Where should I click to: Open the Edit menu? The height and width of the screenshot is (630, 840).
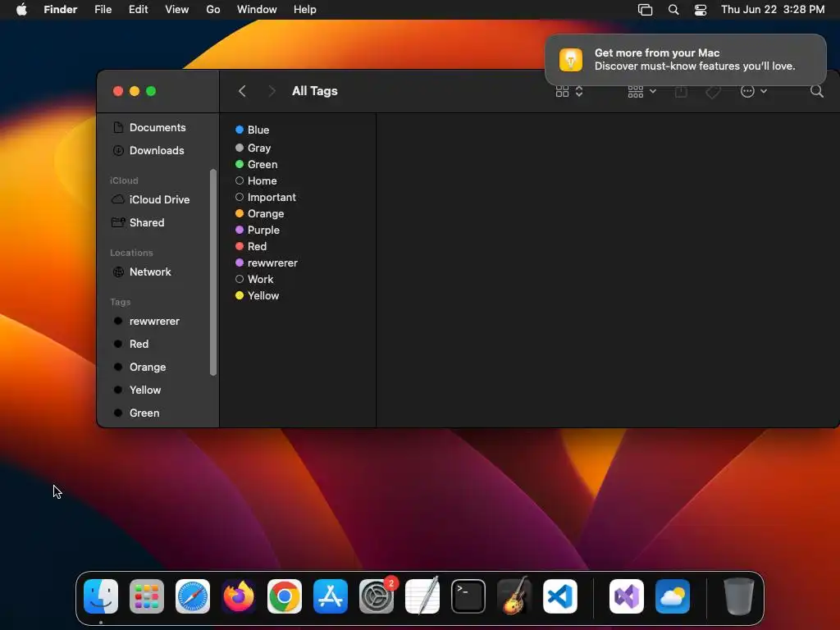point(138,10)
